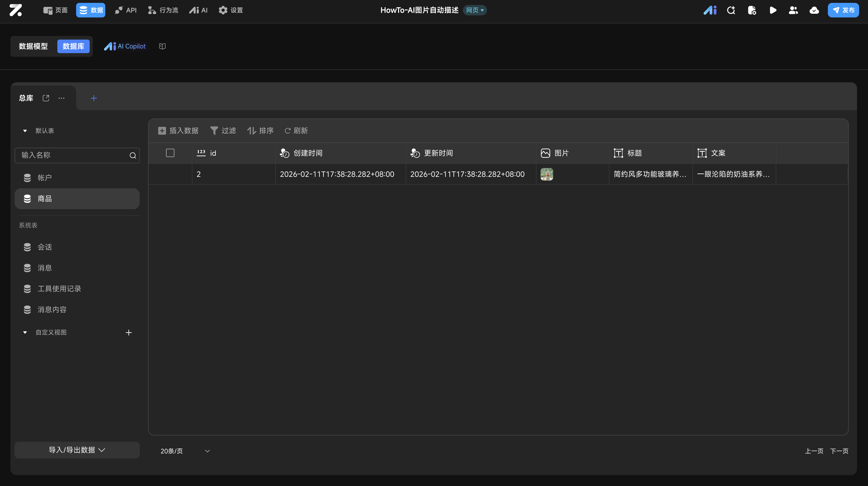
Task: Open 总库 in external window icon
Action: pyautogui.click(x=46, y=98)
